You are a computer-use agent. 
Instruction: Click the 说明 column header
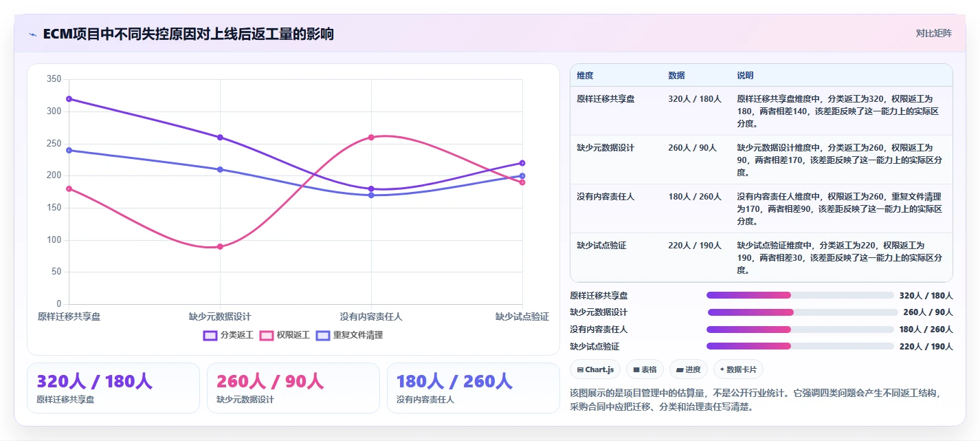click(x=746, y=75)
